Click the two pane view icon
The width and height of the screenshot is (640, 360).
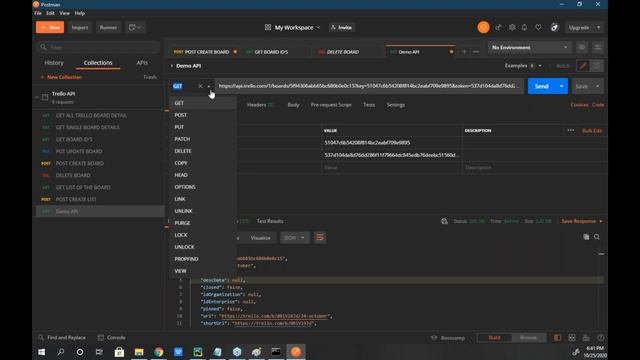[x=572, y=338]
